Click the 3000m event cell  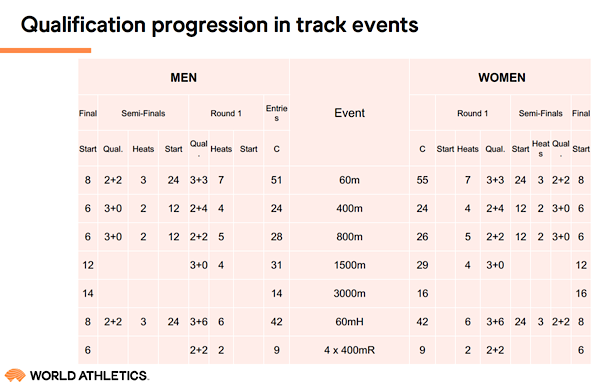(349, 293)
